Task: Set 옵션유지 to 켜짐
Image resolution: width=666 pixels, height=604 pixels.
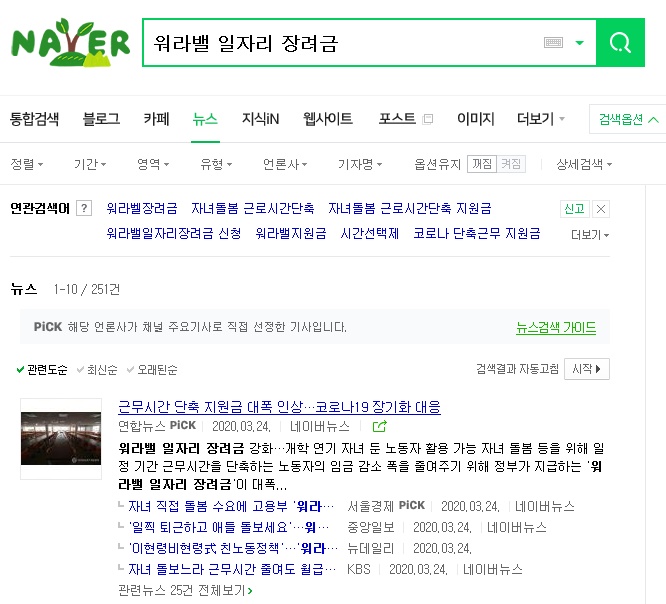Action: pyautogui.click(x=511, y=164)
